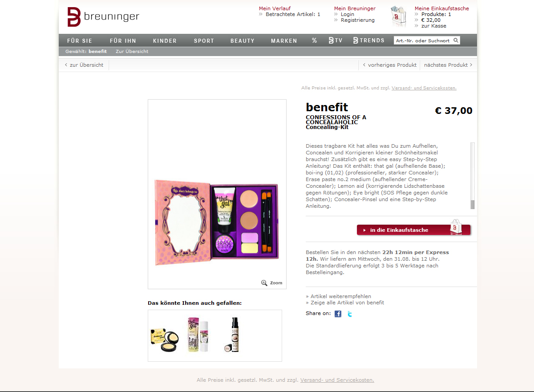534x392 pixels.
Task: Open the percent sale menu icon
Action: click(x=315, y=40)
